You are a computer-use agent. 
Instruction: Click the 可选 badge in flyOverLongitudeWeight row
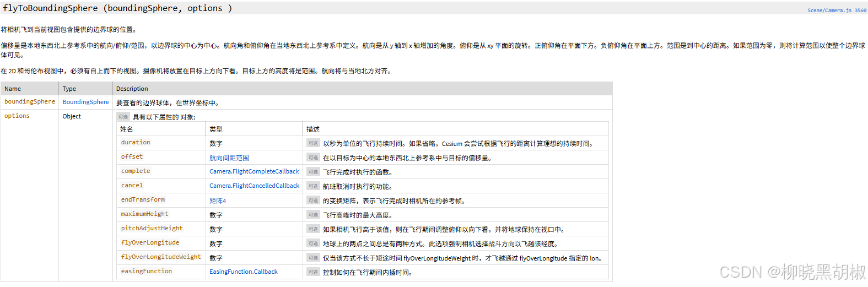313,258
